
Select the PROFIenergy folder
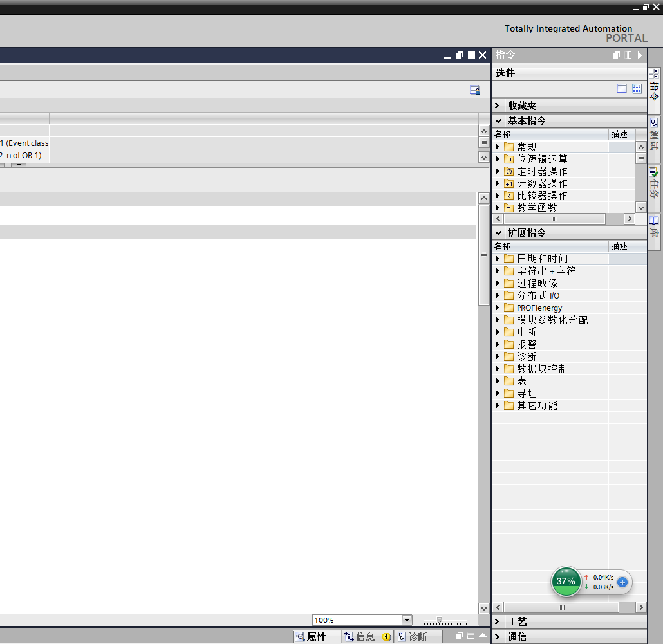point(539,308)
